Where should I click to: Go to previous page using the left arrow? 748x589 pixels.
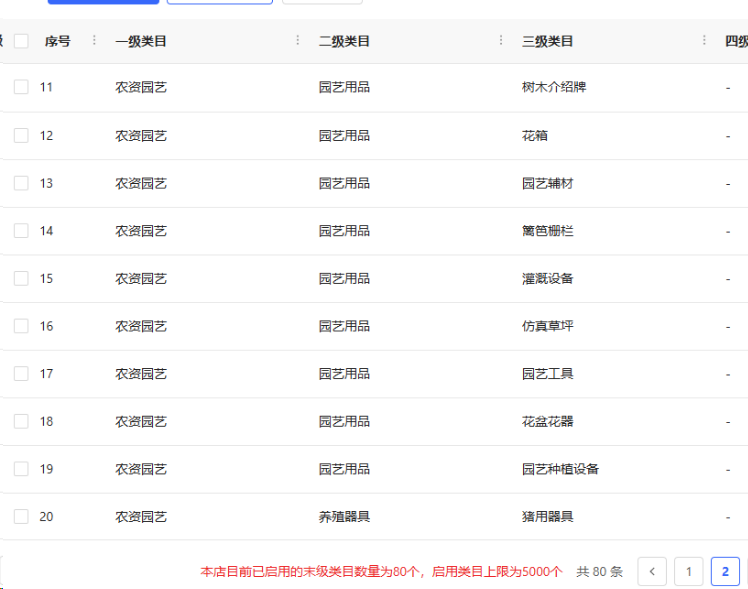click(x=652, y=572)
